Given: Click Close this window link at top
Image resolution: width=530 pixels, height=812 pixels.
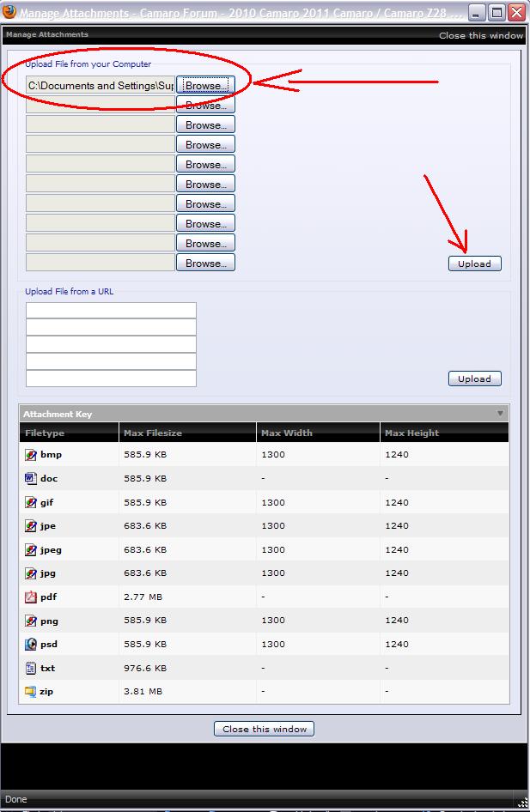Looking at the screenshot, I should (x=480, y=35).
